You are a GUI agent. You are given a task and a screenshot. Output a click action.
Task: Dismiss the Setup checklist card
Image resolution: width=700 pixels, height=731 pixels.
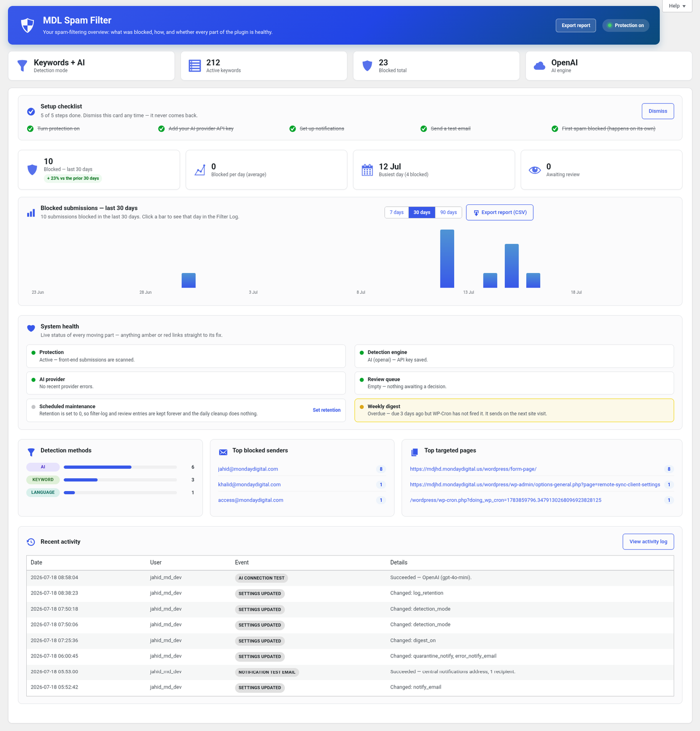[x=658, y=111]
